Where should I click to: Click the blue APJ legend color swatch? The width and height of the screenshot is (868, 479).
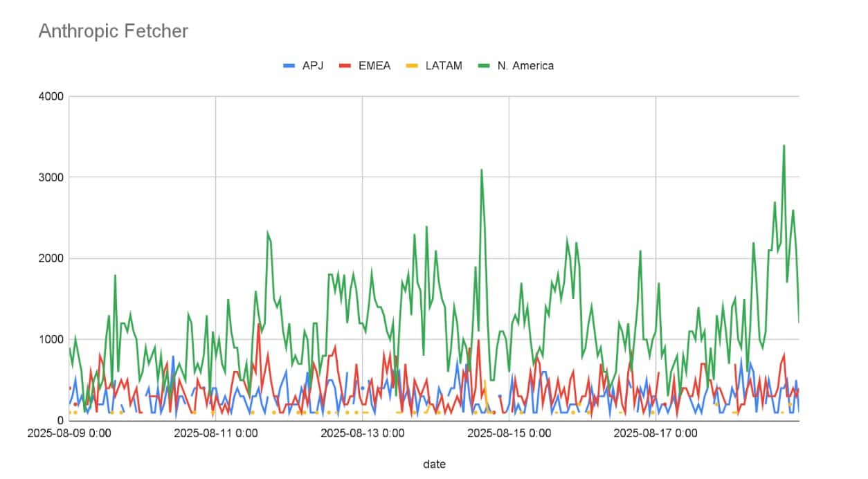pos(289,66)
